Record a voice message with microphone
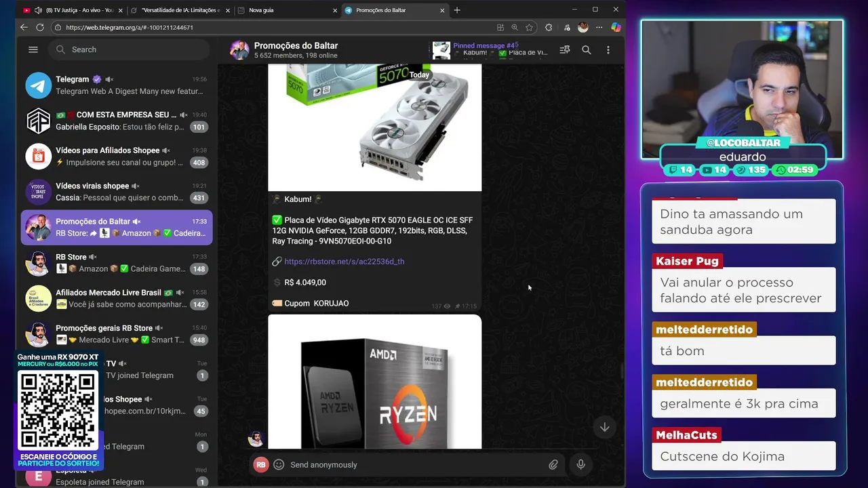The image size is (868, 488). click(580, 465)
